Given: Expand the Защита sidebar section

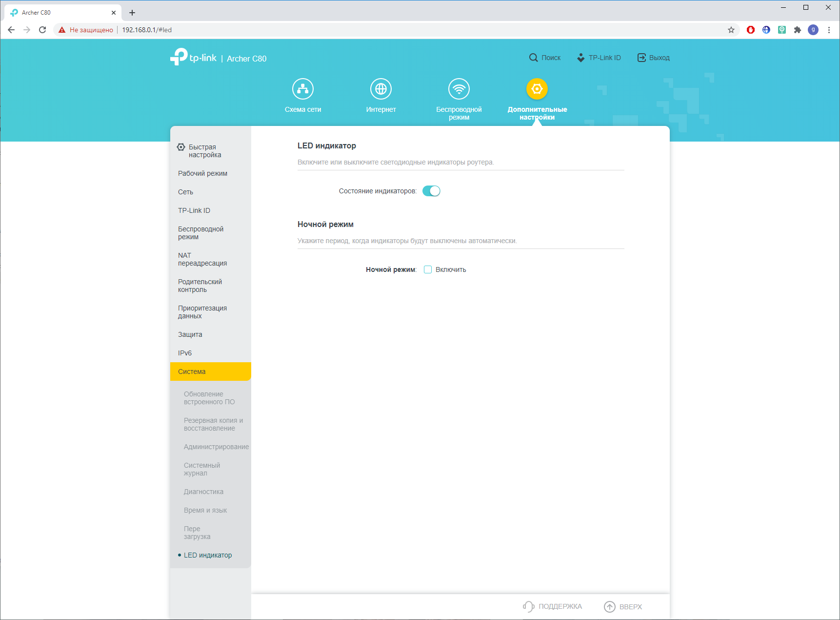Looking at the screenshot, I should [190, 334].
